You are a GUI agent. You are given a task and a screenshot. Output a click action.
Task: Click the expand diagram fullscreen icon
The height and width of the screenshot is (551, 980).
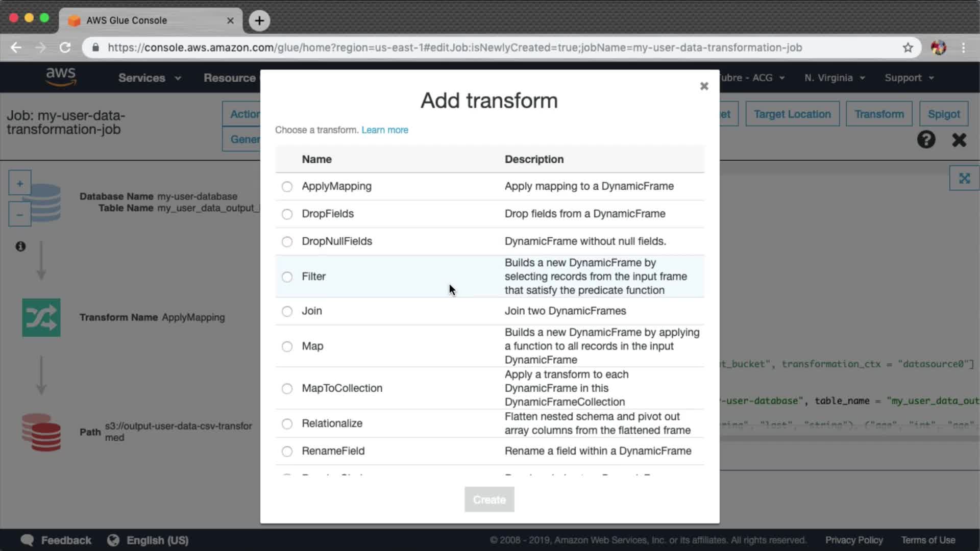pos(964,179)
